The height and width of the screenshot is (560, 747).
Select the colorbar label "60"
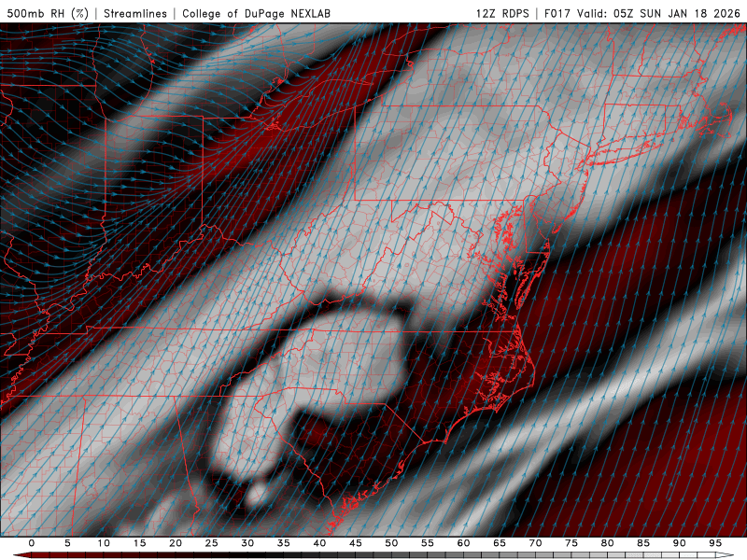(x=463, y=543)
